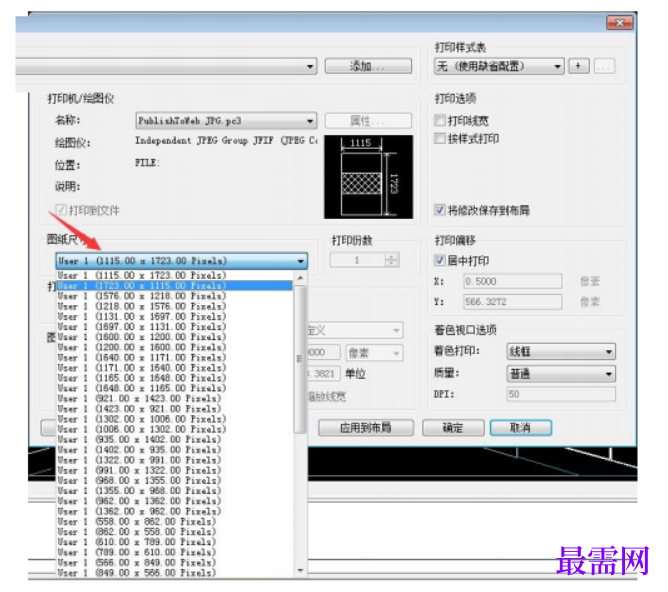The width and height of the screenshot is (668, 592).
Task: Open the 质量 dropdown showing 普通
Action: point(561,374)
